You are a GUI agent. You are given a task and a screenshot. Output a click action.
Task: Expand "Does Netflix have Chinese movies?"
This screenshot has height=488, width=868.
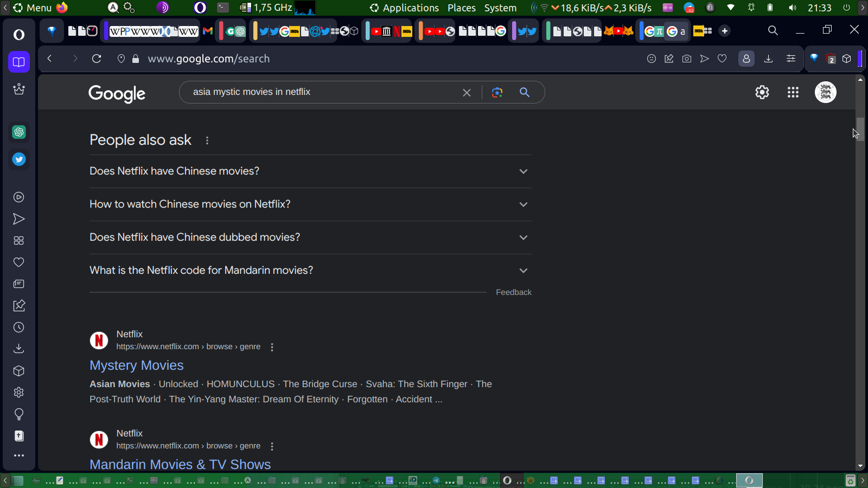point(310,171)
